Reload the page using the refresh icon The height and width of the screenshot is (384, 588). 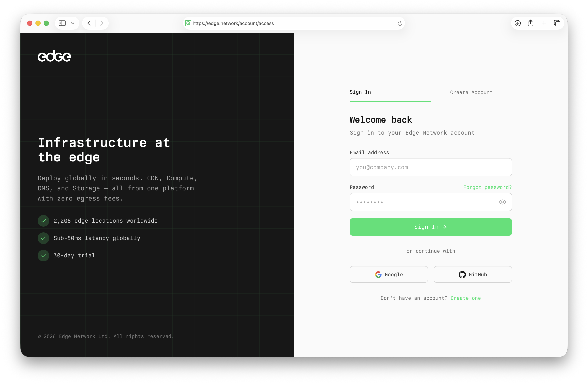coord(400,23)
